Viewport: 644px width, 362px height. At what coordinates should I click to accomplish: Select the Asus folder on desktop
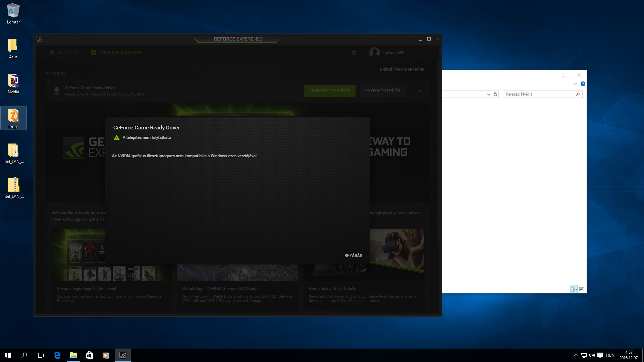coord(13,49)
